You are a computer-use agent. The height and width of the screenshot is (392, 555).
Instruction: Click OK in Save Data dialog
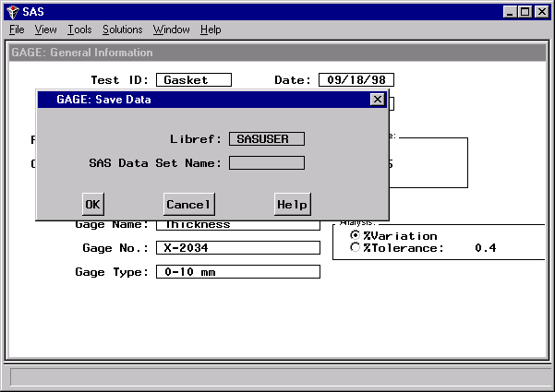[x=93, y=205]
